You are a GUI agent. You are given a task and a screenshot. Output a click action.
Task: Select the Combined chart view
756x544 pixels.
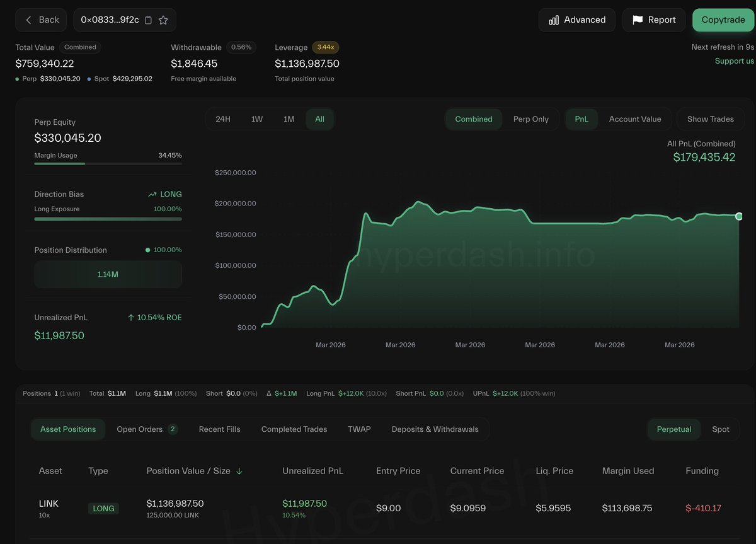point(473,119)
